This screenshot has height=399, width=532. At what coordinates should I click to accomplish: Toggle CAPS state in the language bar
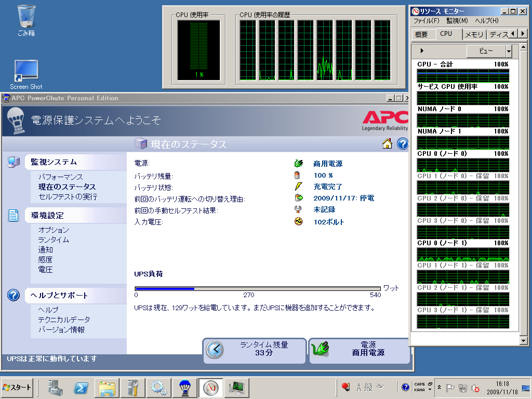coord(421,383)
